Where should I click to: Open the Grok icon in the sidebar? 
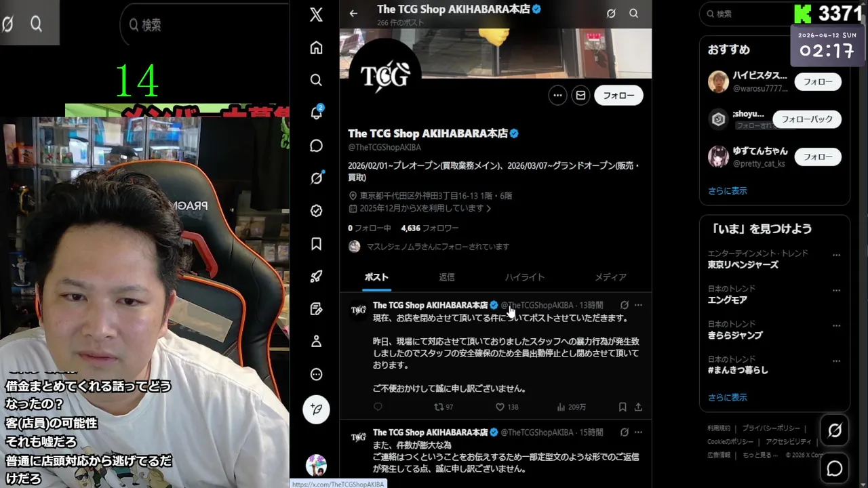pyautogui.click(x=316, y=178)
